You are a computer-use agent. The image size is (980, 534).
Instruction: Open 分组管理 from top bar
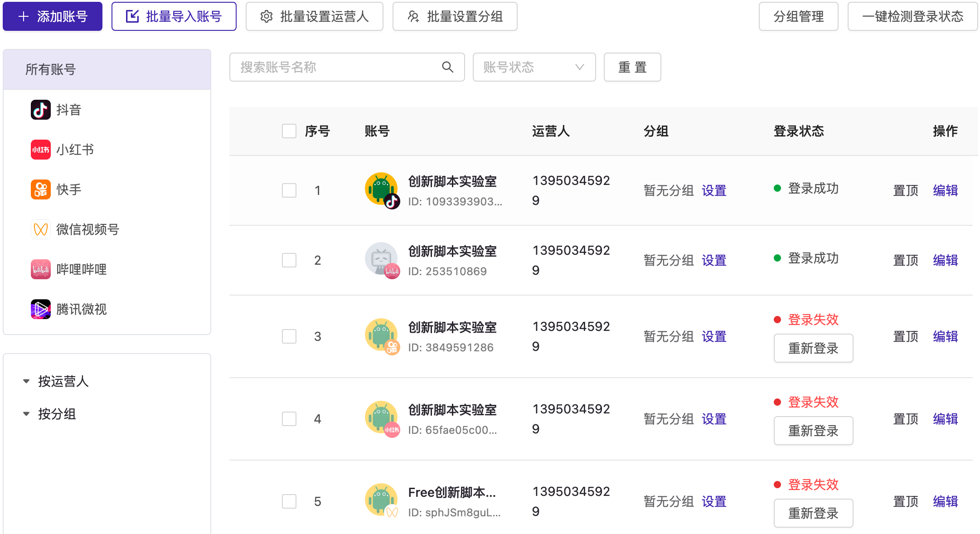point(798,17)
